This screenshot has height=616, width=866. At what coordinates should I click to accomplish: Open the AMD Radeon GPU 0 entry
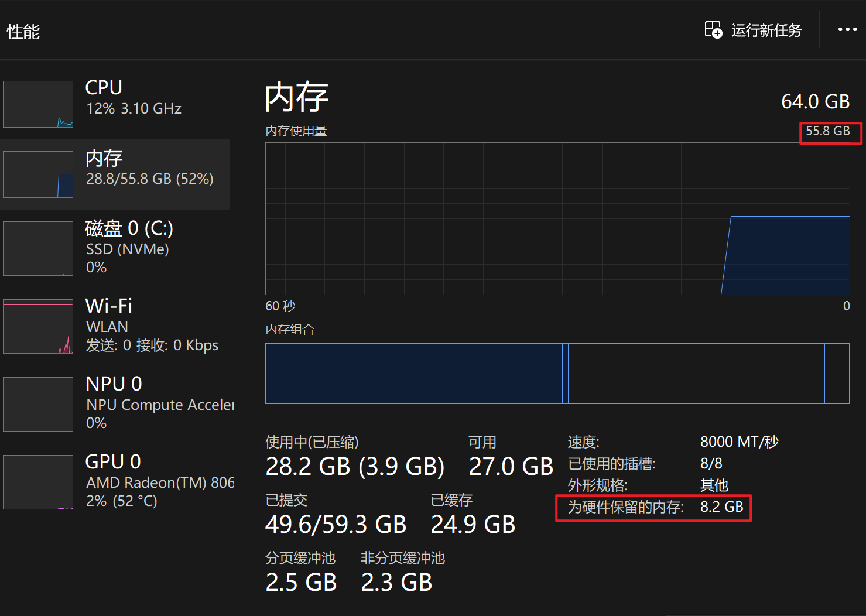pyautogui.click(x=115, y=480)
